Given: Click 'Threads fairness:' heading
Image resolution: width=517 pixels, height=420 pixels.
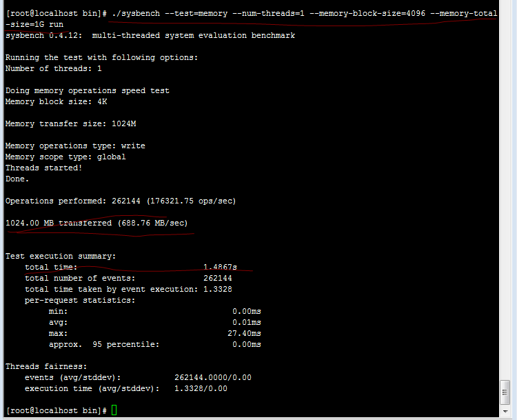Looking at the screenshot, I should [x=46, y=366].
